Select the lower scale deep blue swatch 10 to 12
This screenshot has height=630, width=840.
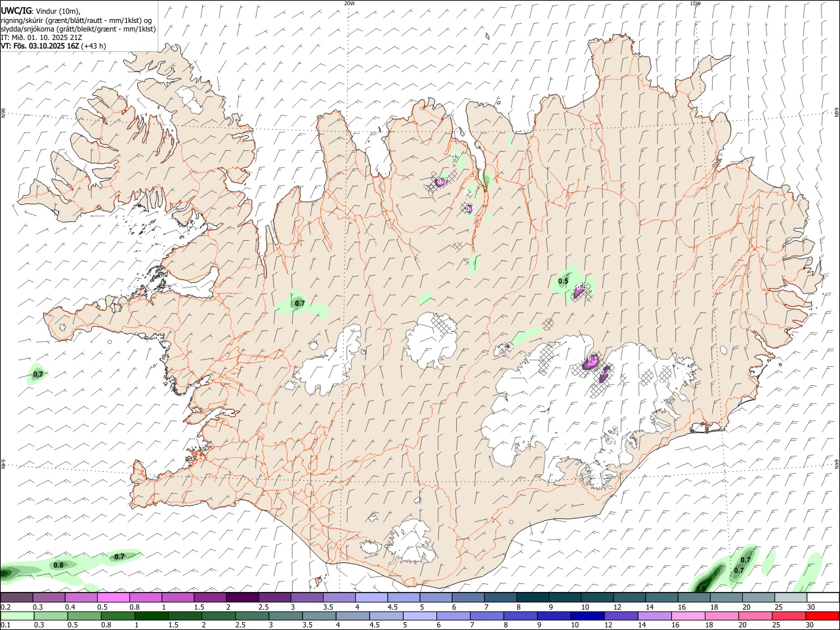[587, 616]
